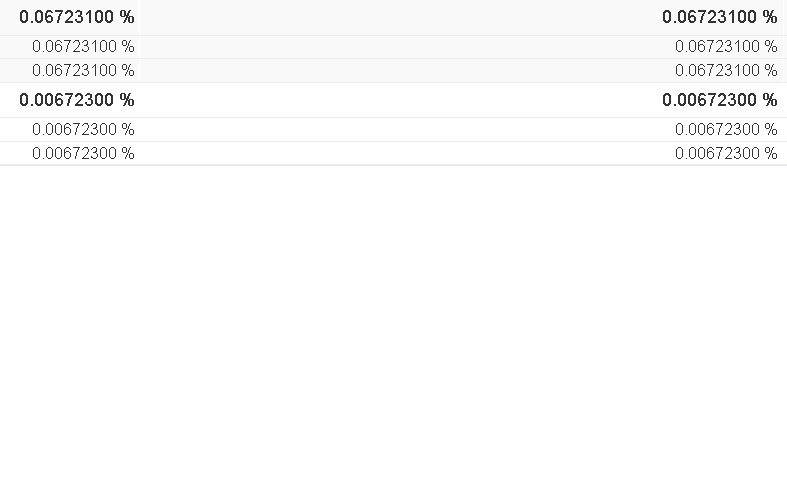Click bold 0.00672300 % in left column
This screenshot has width=787, height=500.
coord(77,100)
